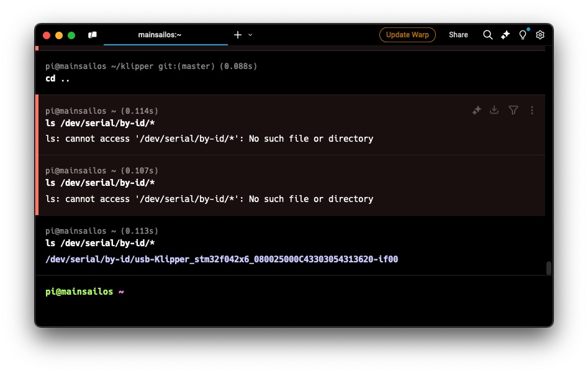Open the lightbulb resource center icon
This screenshot has width=588, height=373.
(x=523, y=35)
